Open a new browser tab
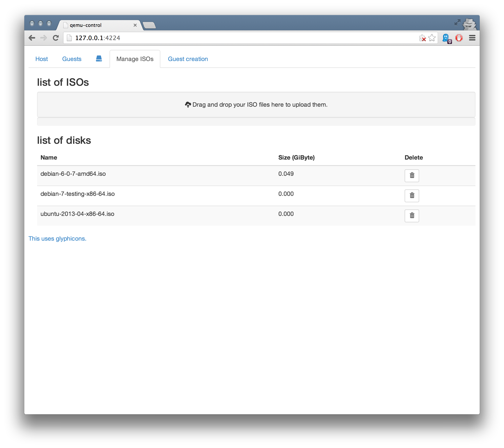Image resolution: width=504 pixels, height=448 pixels. (149, 25)
